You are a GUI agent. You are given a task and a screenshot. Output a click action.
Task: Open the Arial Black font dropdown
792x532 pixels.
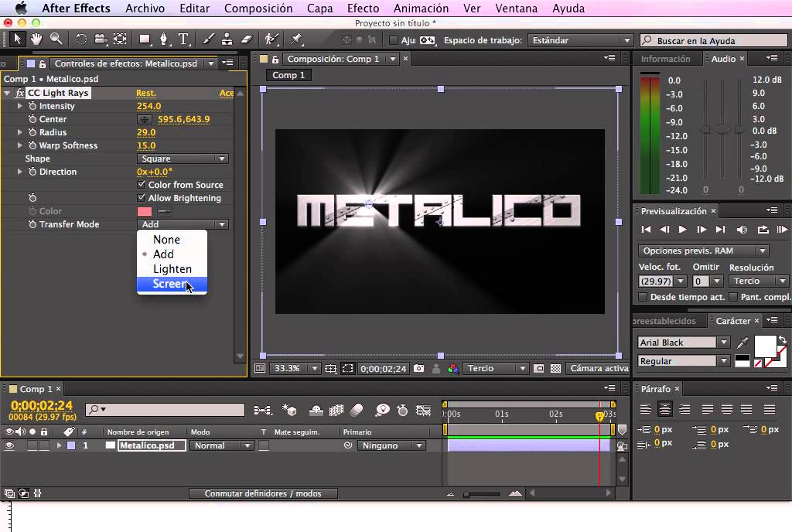pos(684,343)
